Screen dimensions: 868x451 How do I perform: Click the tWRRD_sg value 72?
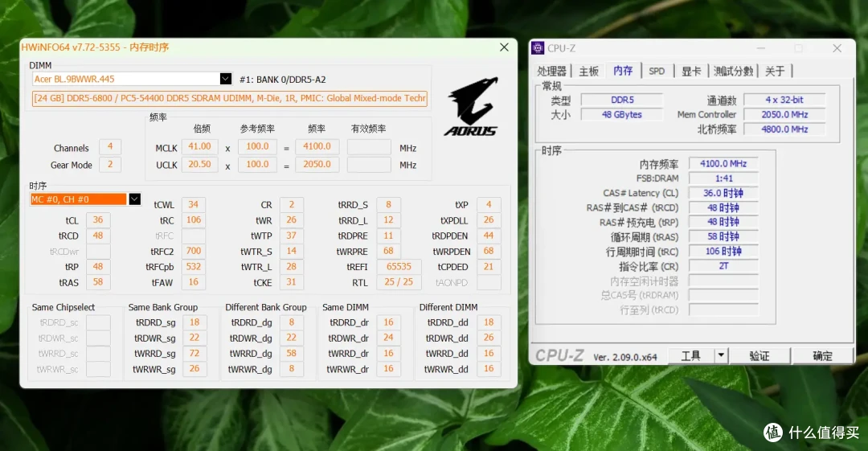pyautogui.click(x=194, y=353)
